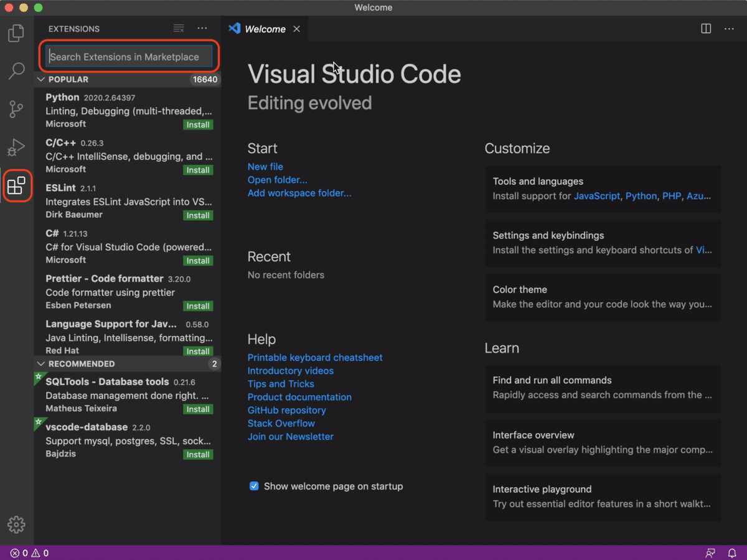747x560 pixels.
Task: Open the Settings and keybindings card
Action: point(603,243)
